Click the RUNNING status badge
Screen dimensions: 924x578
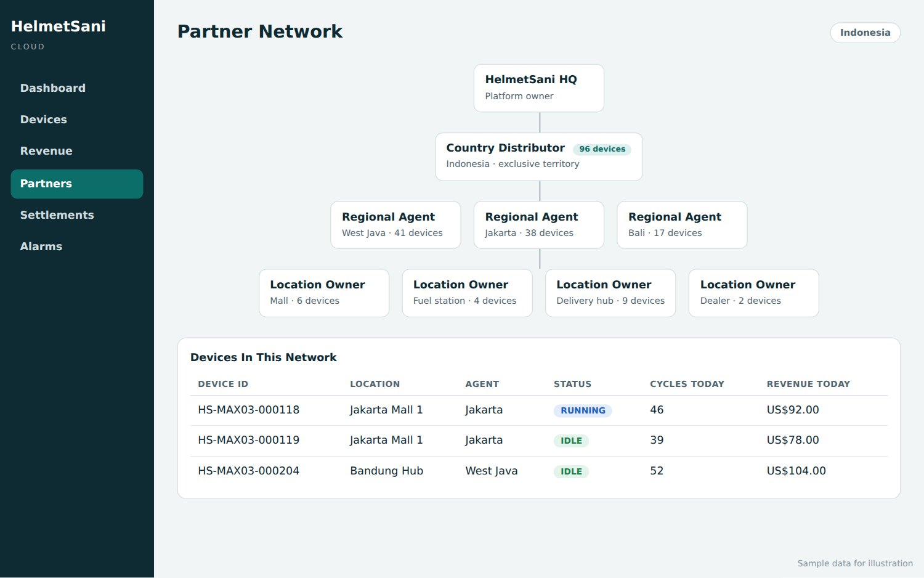coord(583,410)
